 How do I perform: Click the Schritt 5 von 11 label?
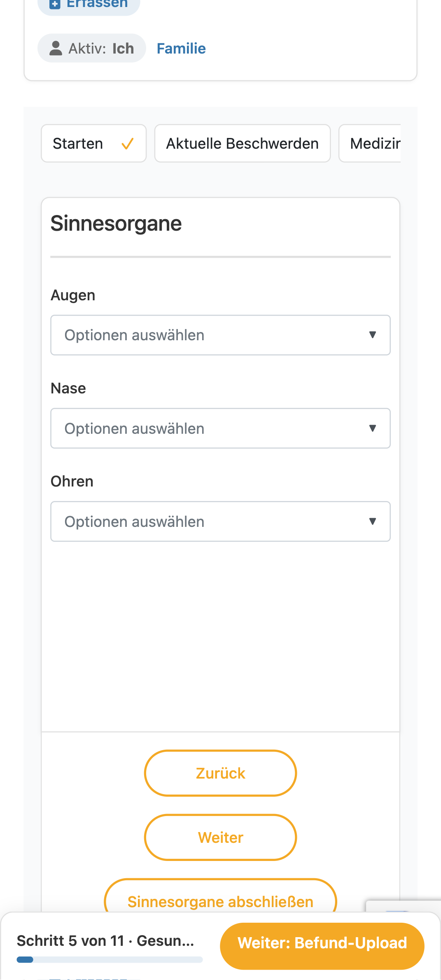coord(70,941)
